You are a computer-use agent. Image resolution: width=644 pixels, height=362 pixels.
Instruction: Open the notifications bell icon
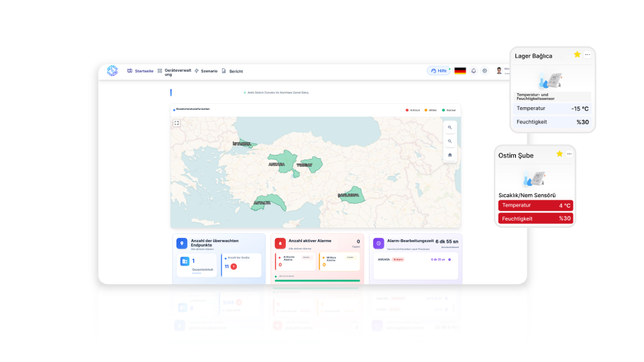tap(474, 70)
